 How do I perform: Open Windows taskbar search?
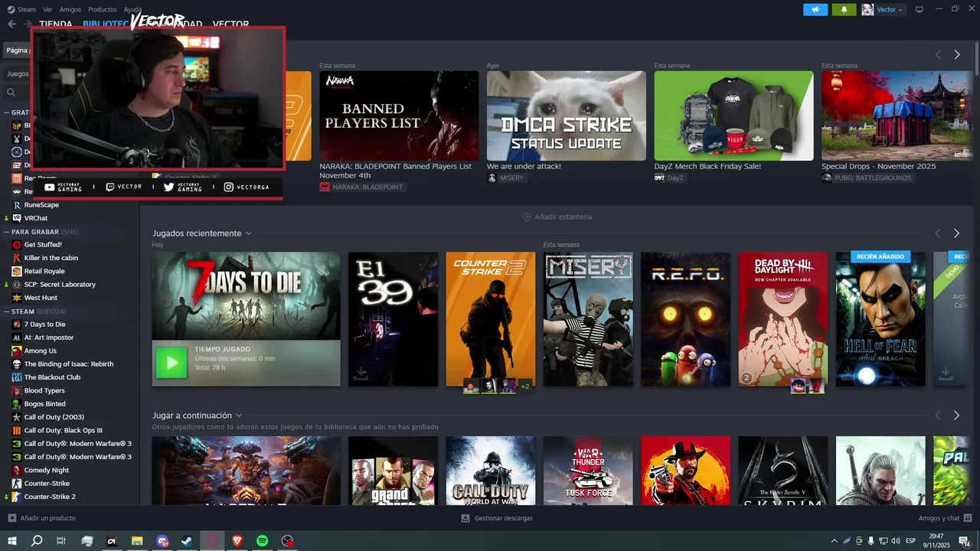point(37,541)
